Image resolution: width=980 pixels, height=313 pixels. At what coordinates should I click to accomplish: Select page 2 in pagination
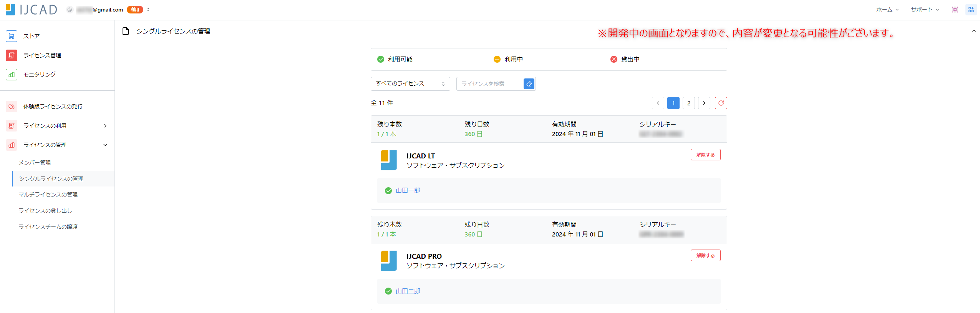pos(689,103)
